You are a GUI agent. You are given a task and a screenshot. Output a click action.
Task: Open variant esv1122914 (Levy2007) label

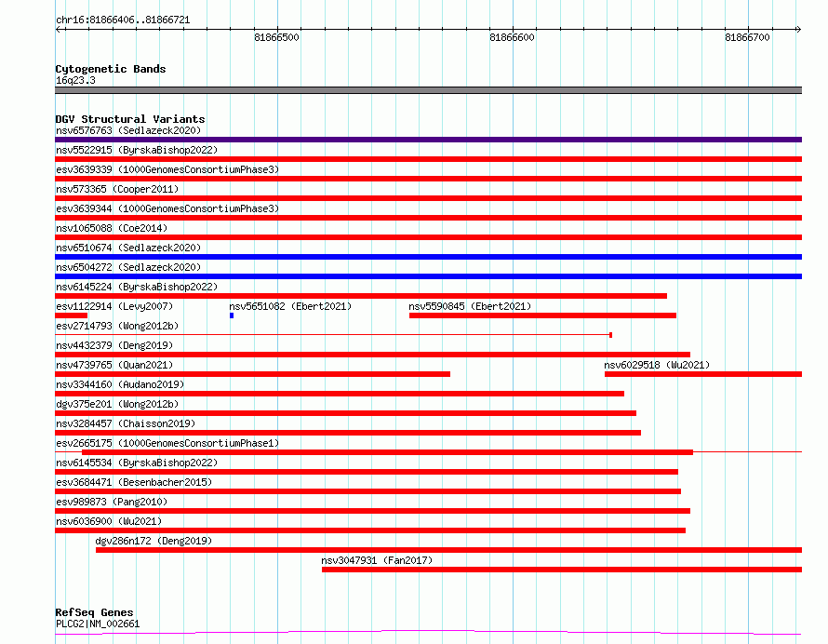point(114,306)
